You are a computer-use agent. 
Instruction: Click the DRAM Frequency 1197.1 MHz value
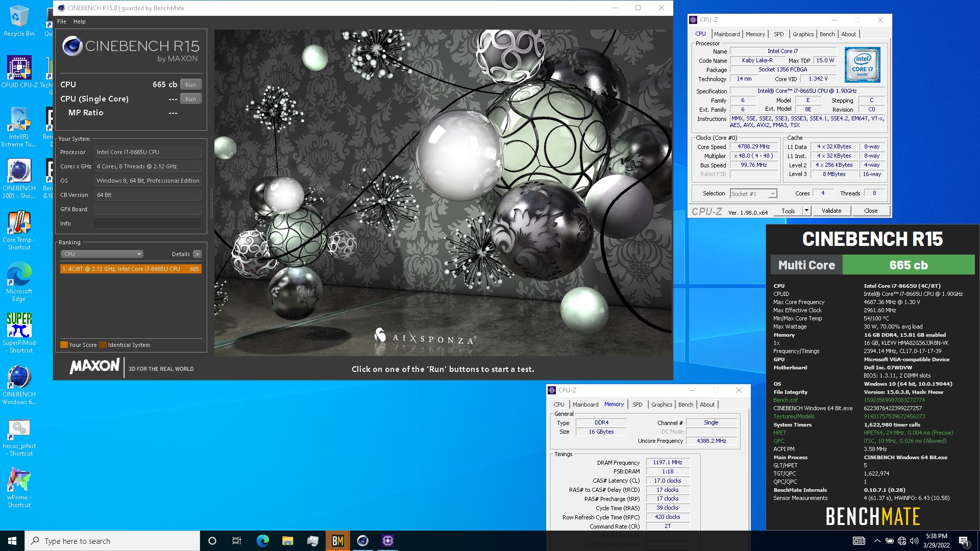668,463
